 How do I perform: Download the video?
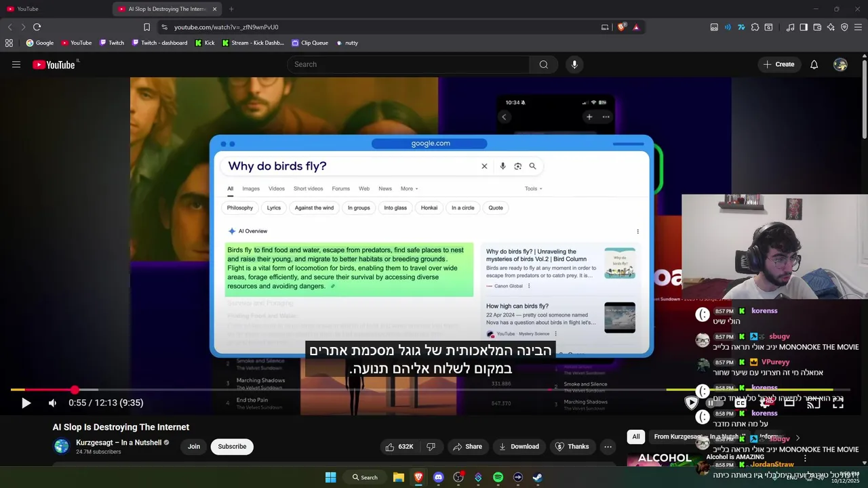click(x=519, y=447)
